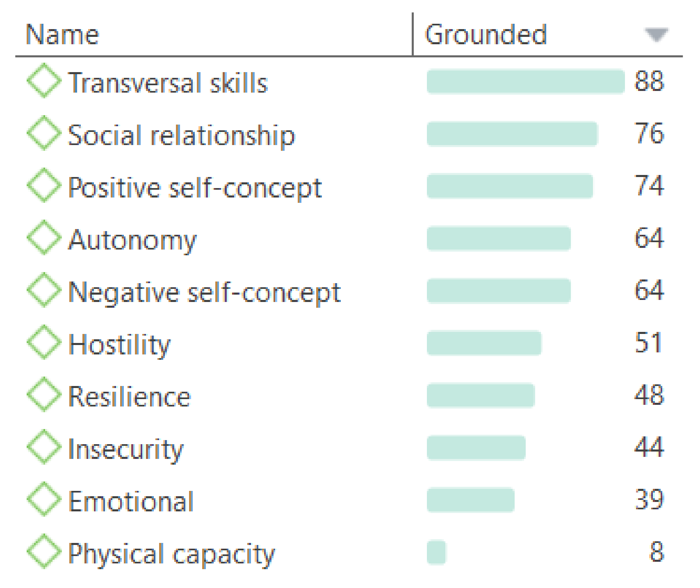This screenshot has height=588, width=700.
Task: Click the Physical capacity grounded bar
Action: [436, 553]
